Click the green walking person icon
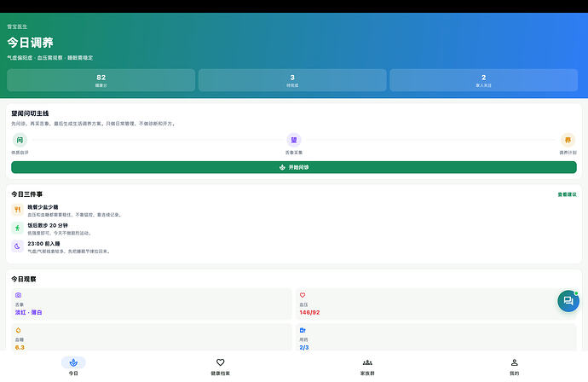 coord(18,228)
